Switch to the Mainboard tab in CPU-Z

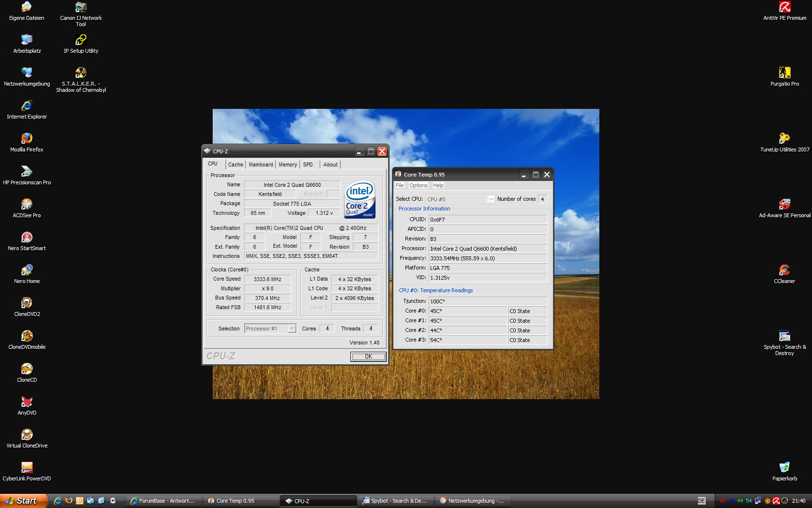click(261, 164)
